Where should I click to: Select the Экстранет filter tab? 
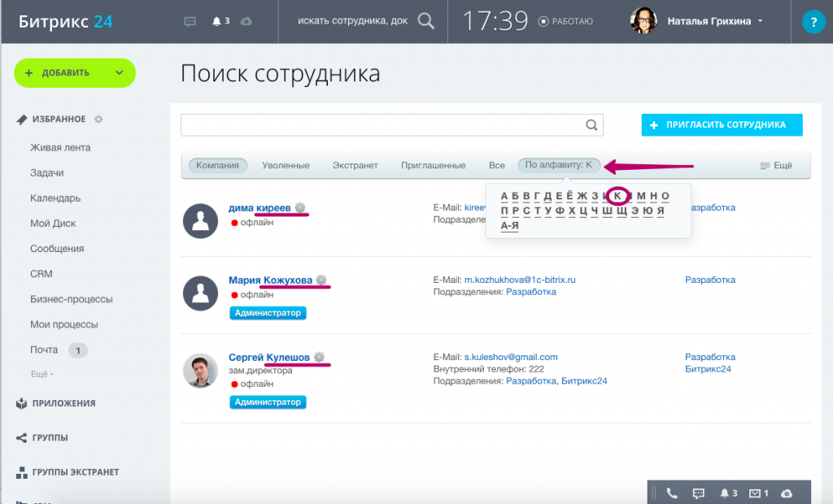pos(355,166)
